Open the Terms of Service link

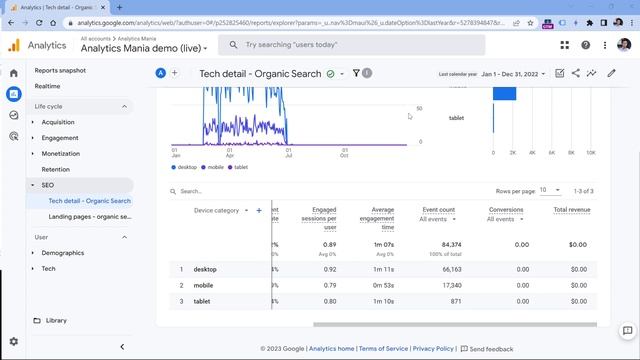click(383, 349)
